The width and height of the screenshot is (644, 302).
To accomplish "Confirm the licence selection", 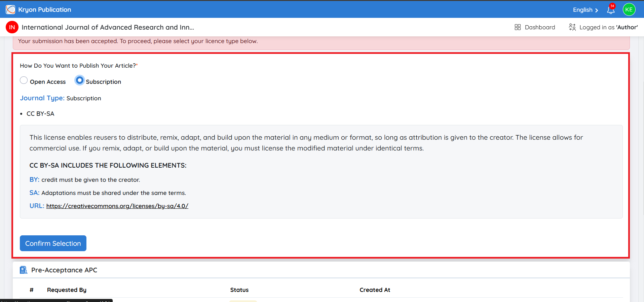I will (53, 243).
